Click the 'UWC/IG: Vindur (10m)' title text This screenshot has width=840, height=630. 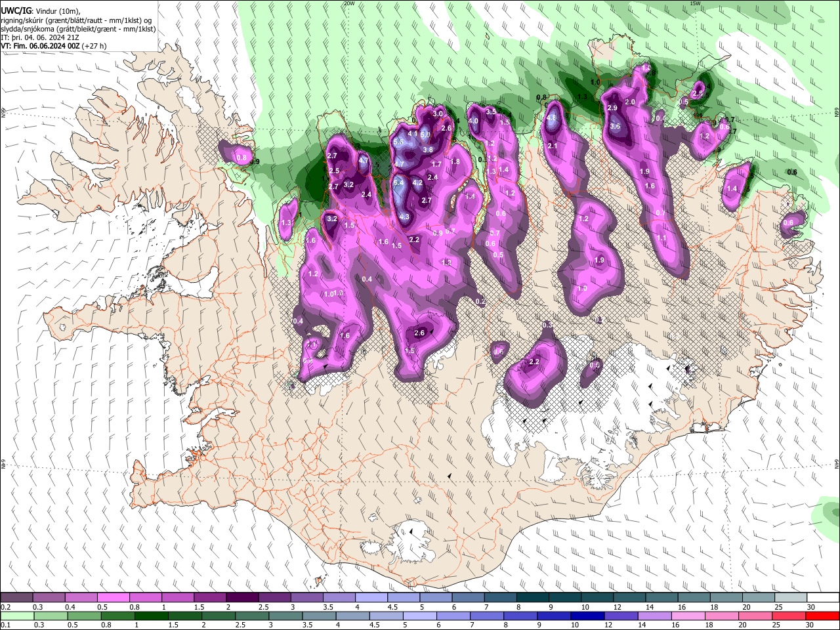pos(40,10)
